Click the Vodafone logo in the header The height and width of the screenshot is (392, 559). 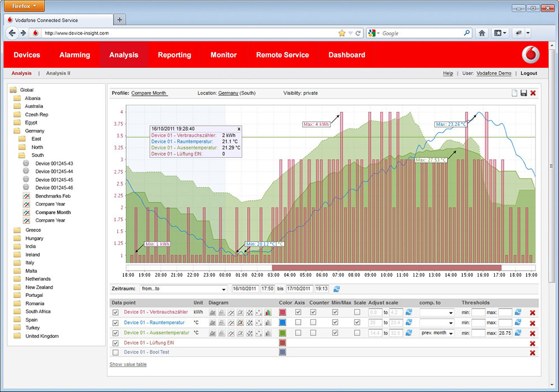tap(530, 55)
